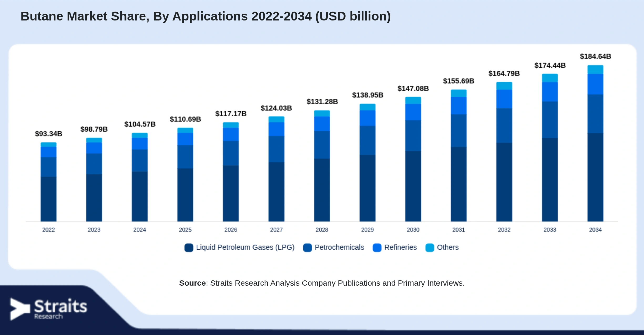Viewport: 644px width, 335px height.
Task: Click the Petrochemicals legend swatch
Action: coord(307,248)
